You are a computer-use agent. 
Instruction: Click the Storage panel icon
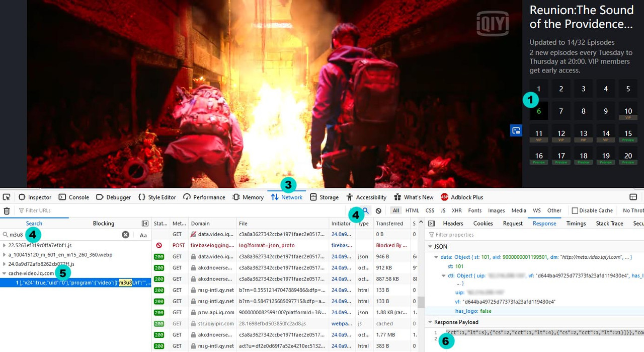coord(313,197)
